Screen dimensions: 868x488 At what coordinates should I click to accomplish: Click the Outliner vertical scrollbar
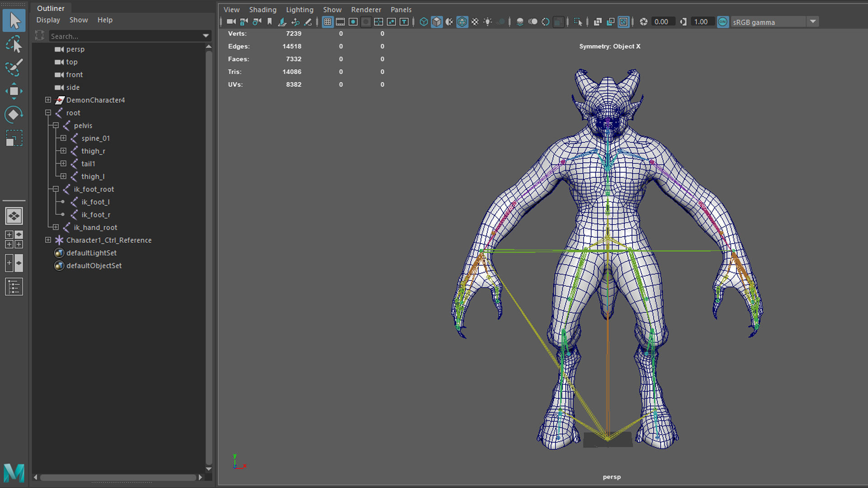coord(209,258)
